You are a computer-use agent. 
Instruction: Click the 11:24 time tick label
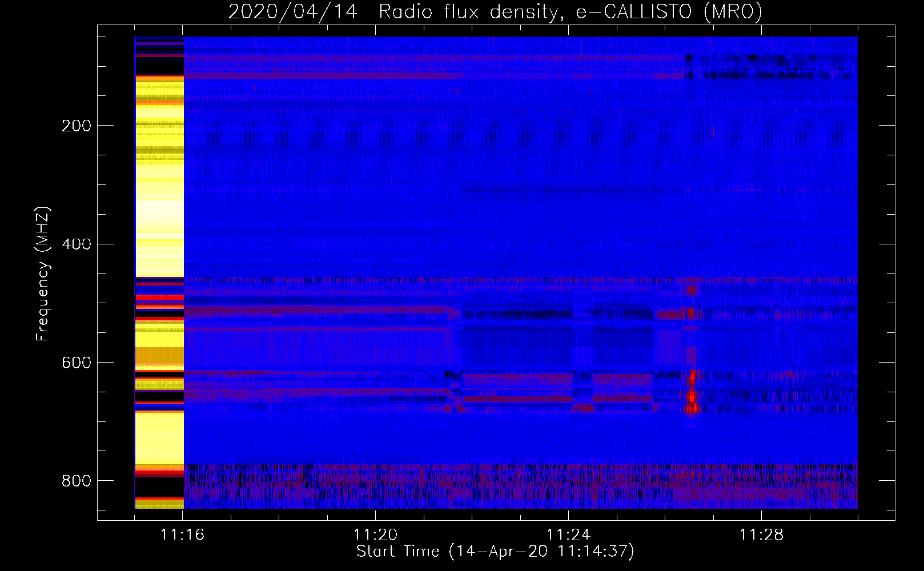point(569,535)
